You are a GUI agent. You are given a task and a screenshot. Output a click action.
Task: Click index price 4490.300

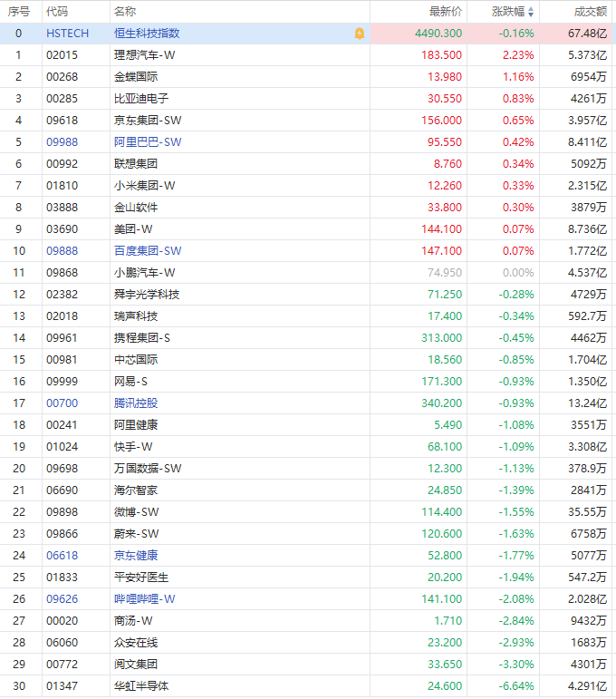438,34
